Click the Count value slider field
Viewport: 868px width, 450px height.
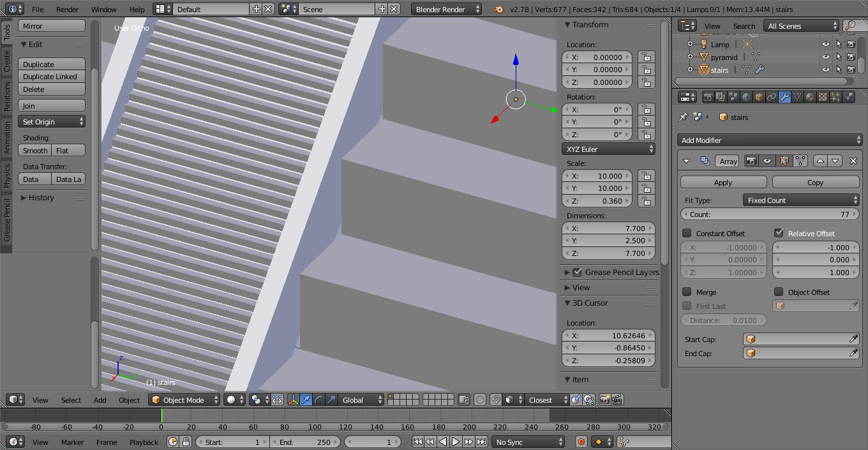click(770, 214)
